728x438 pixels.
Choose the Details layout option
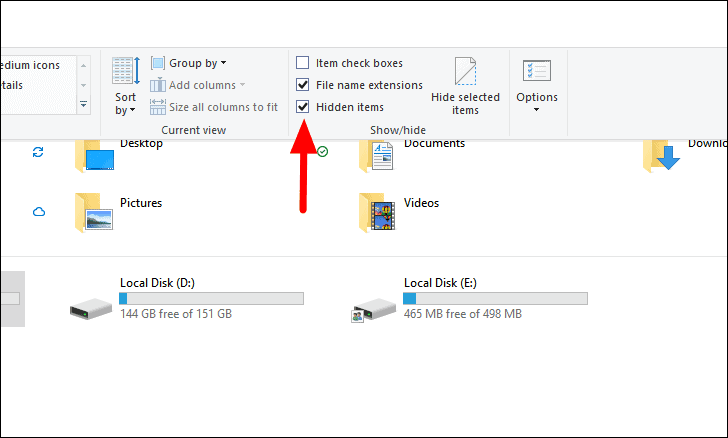[12, 85]
